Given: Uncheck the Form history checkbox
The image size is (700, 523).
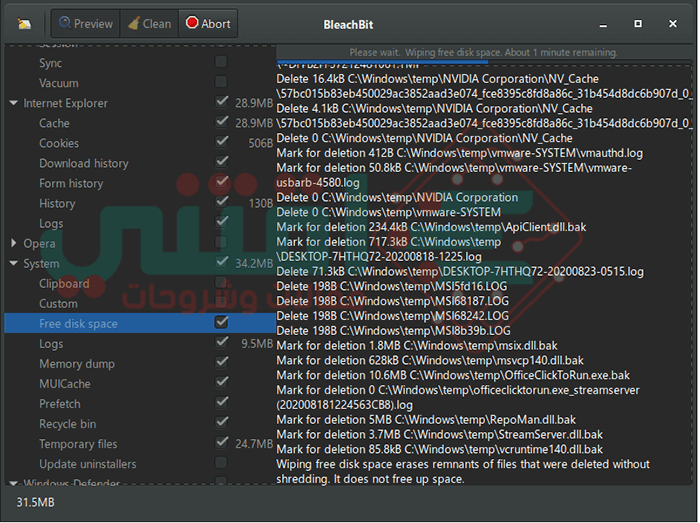Looking at the screenshot, I should click(221, 182).
